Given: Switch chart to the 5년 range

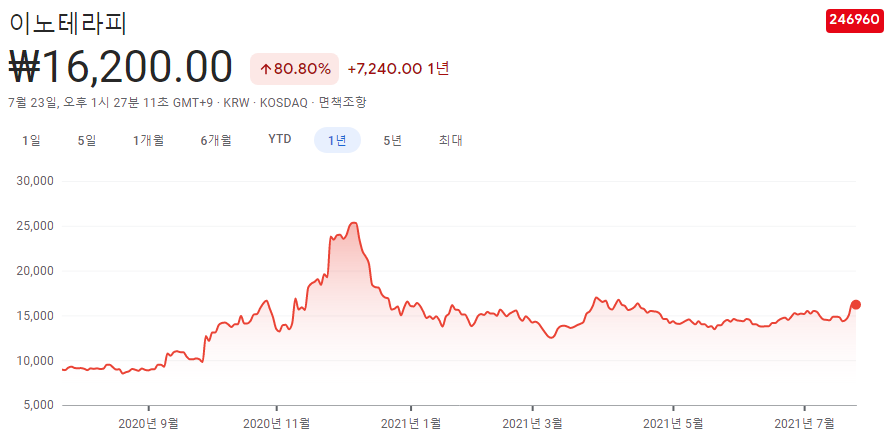Looking at the screenshot, I should (392, 141).
